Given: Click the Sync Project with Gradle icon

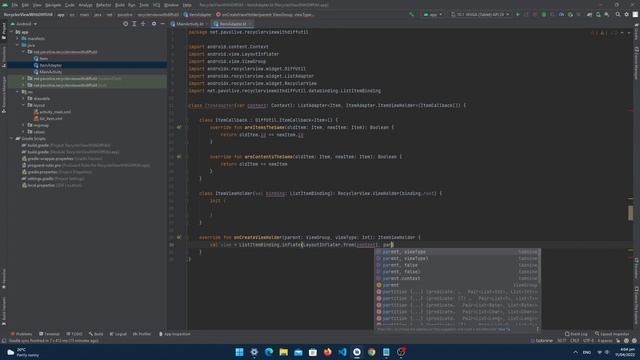Looking at the screenshot, I should (589, 14).
